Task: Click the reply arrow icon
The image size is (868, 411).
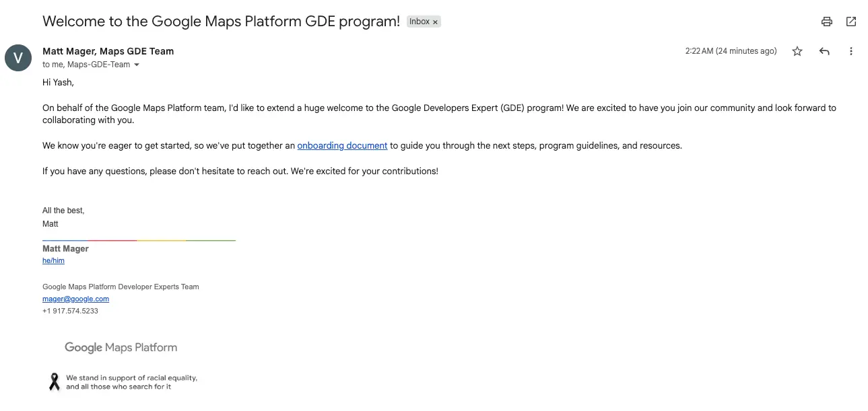Action: [x=824, y=51]
